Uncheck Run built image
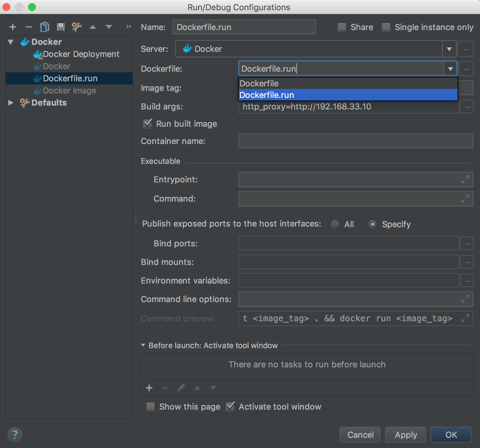The image size is (480, 448). click(148, 124)
